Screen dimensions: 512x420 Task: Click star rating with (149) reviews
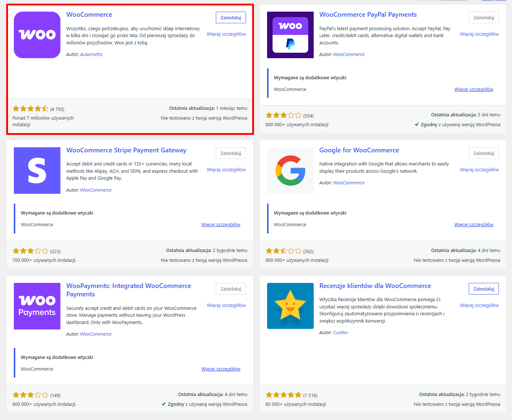tap(31, 395)
